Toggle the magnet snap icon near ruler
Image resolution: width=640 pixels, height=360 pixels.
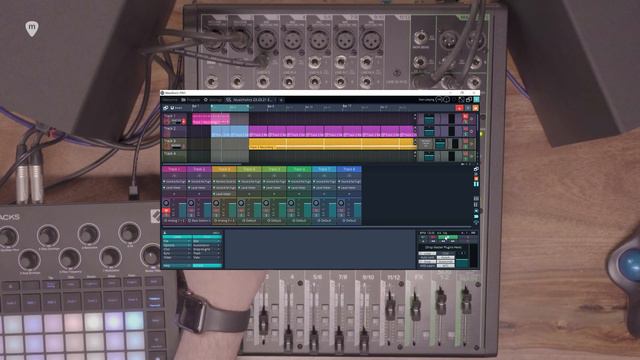tap(172, 108)
